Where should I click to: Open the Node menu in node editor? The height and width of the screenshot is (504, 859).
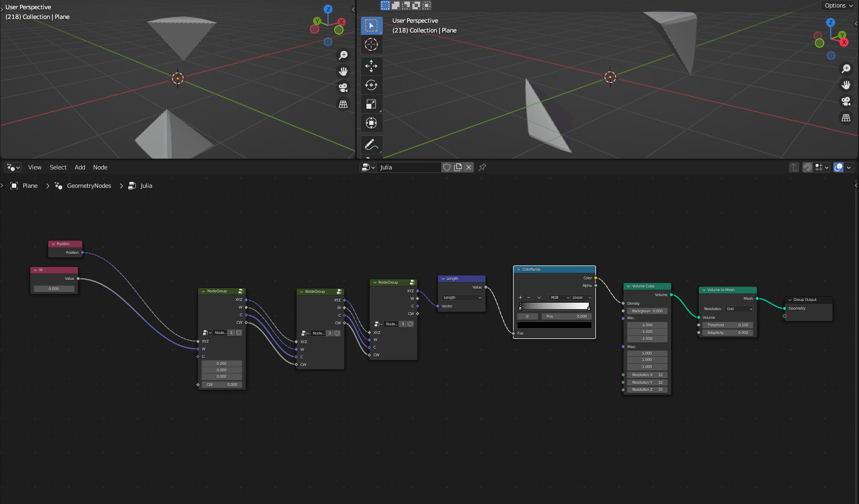click(x=100, y=167)
